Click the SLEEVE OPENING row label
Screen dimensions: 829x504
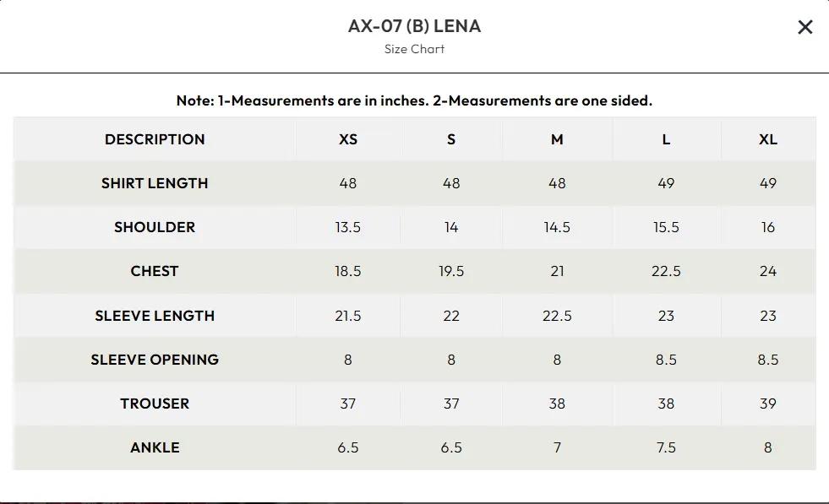[x=155, y=360]
